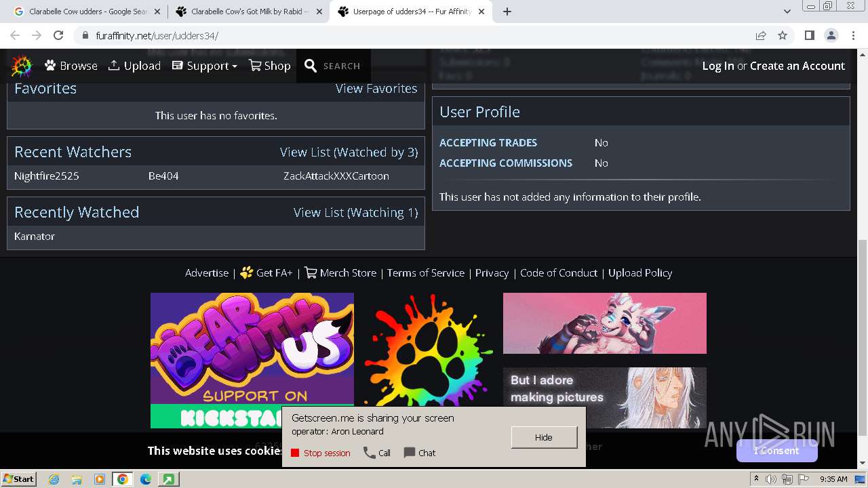Open Windows Media Player taskbar icon

click(99, 479)
